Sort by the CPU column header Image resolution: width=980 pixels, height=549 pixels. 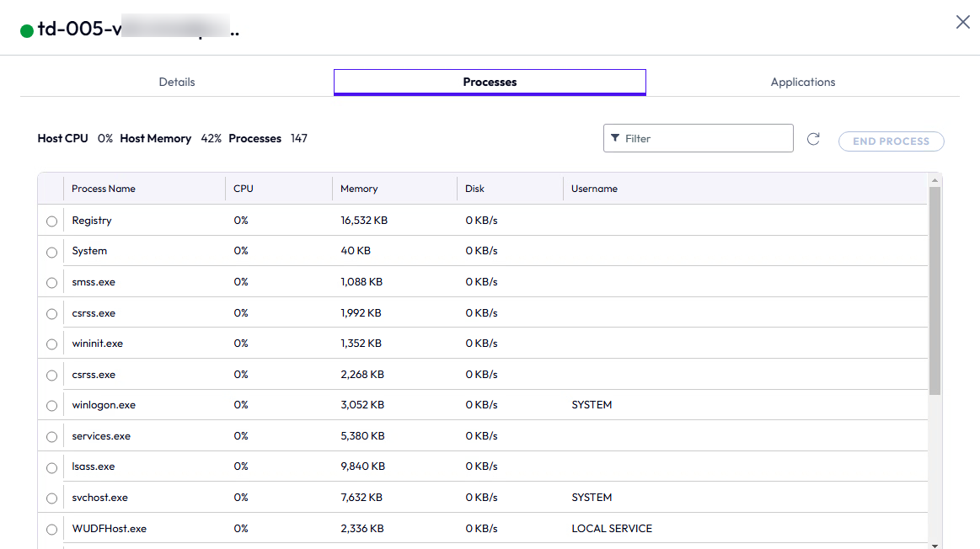coord(244,189)
